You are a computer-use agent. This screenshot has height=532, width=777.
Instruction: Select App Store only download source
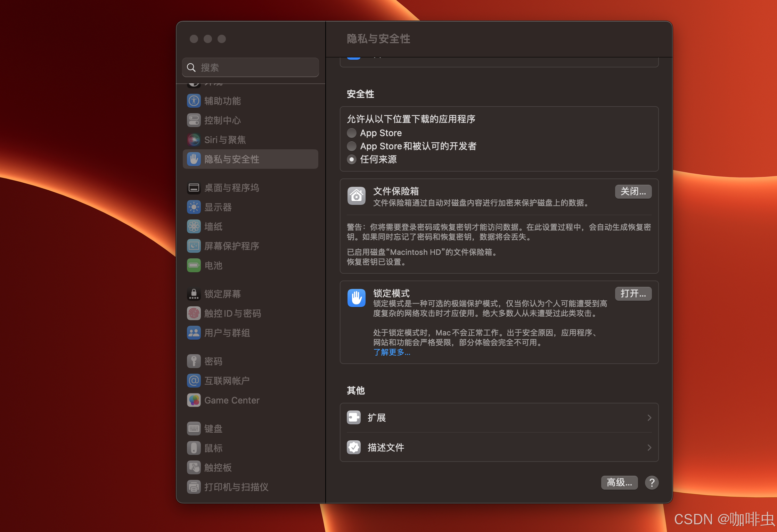coord(351,133)
